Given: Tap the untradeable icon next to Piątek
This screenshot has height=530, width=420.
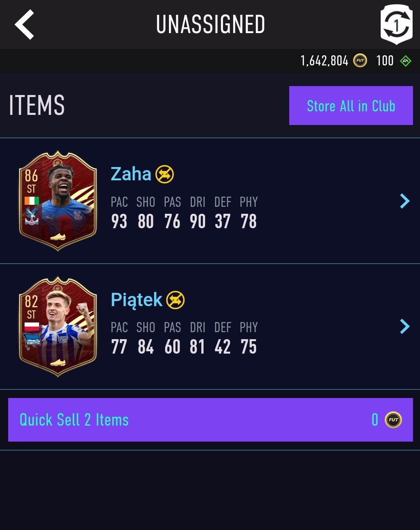Looking at the screenshot, I should tap(176, 300).
